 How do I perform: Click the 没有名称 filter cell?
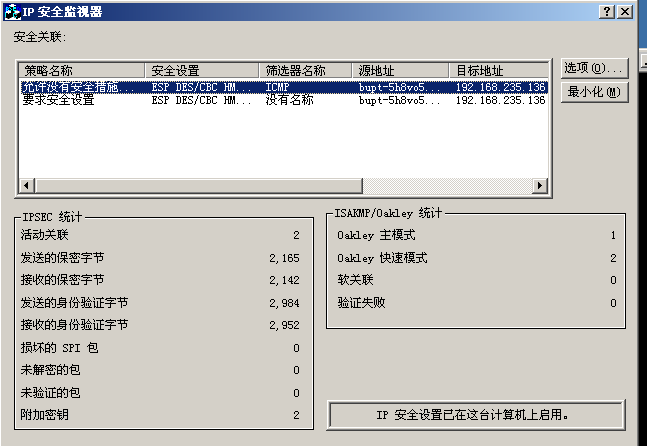click(289, 100)
